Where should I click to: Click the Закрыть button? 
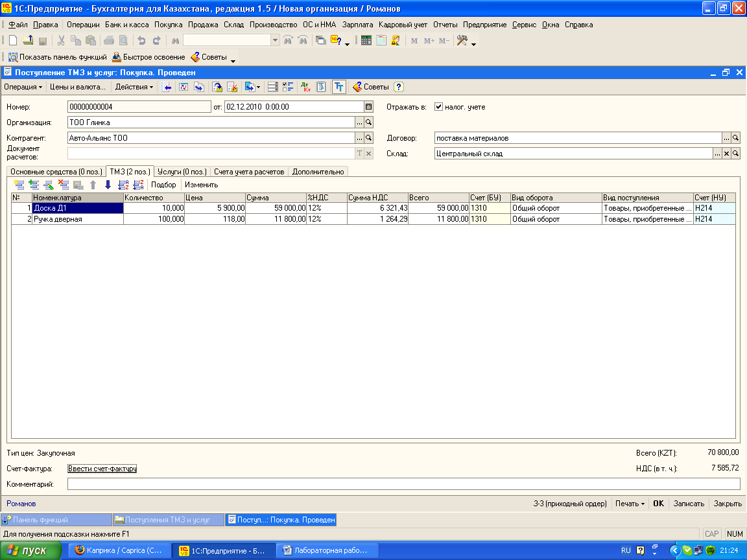point(728,504)
